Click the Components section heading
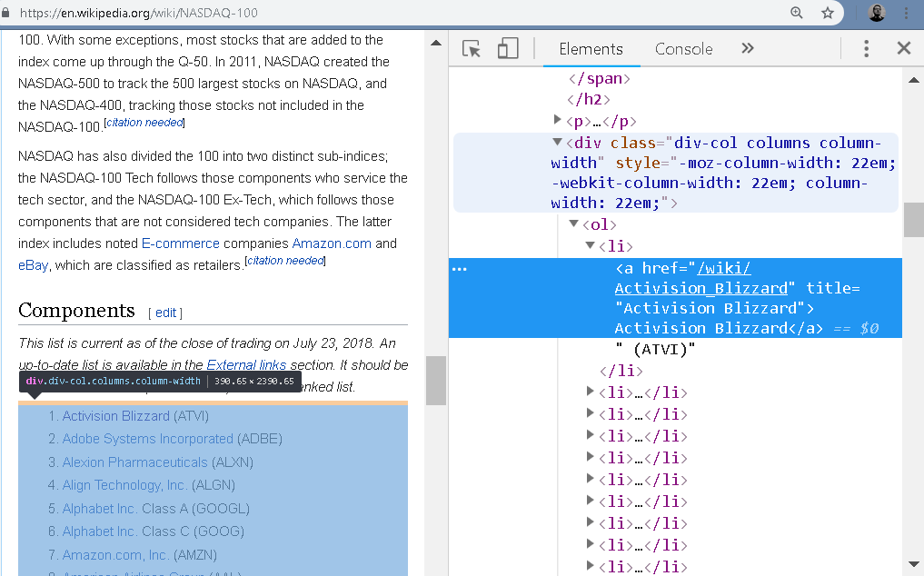The width and height of the screenshot is (924, 576). click(76, 310)
